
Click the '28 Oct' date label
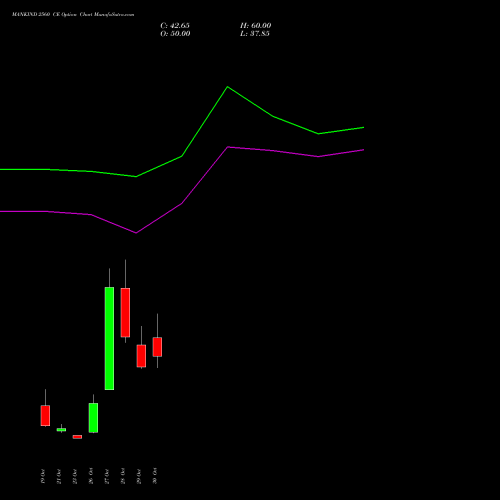pyautogui.click(x=123, y=476)
